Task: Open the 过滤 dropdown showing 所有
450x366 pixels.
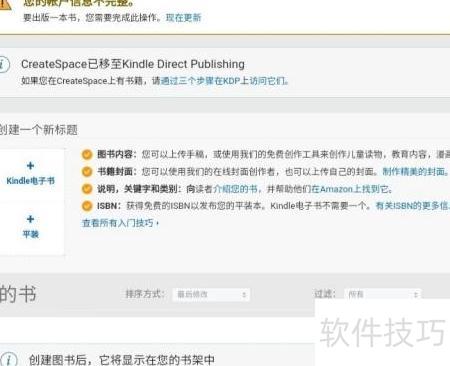Action: (x=383, y=295)
